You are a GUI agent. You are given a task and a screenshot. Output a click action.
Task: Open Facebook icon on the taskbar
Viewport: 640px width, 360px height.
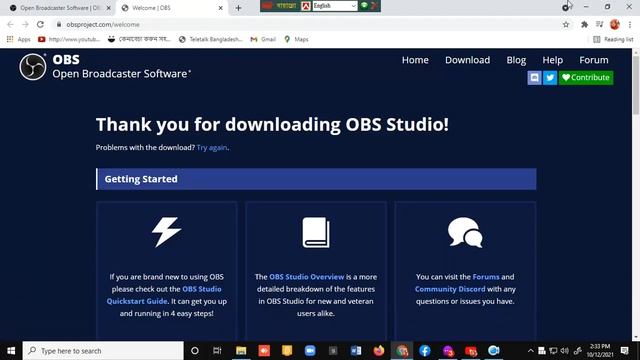(424, 351)
